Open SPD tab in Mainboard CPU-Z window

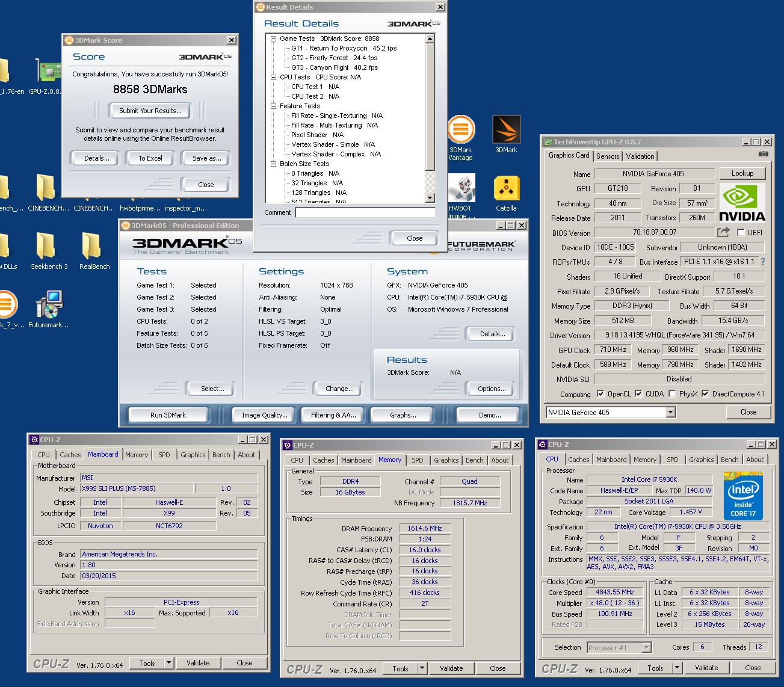point(164,455)
